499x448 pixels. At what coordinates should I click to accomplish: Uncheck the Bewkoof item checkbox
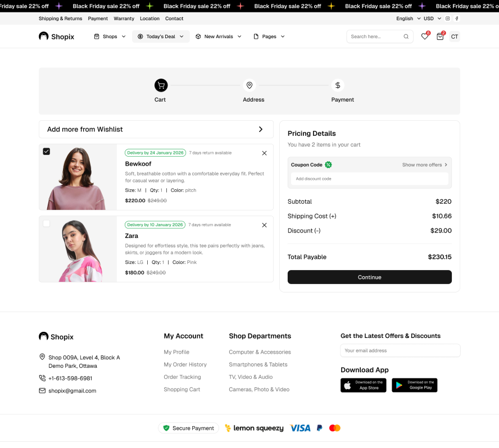[x=47, y=151]
